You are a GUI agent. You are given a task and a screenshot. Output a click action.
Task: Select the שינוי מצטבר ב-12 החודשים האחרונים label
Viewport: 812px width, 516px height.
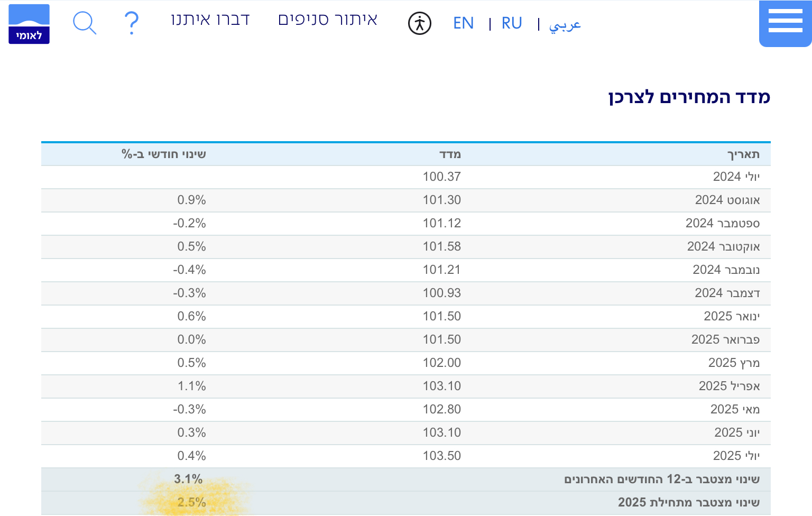coord(662,479)
